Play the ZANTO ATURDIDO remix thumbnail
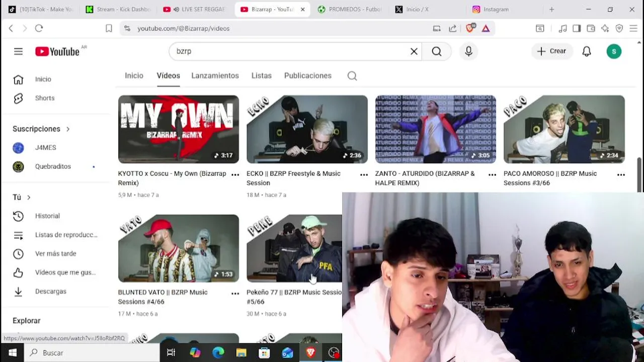The height and width of the screenshot is (362, 644). 436,129
